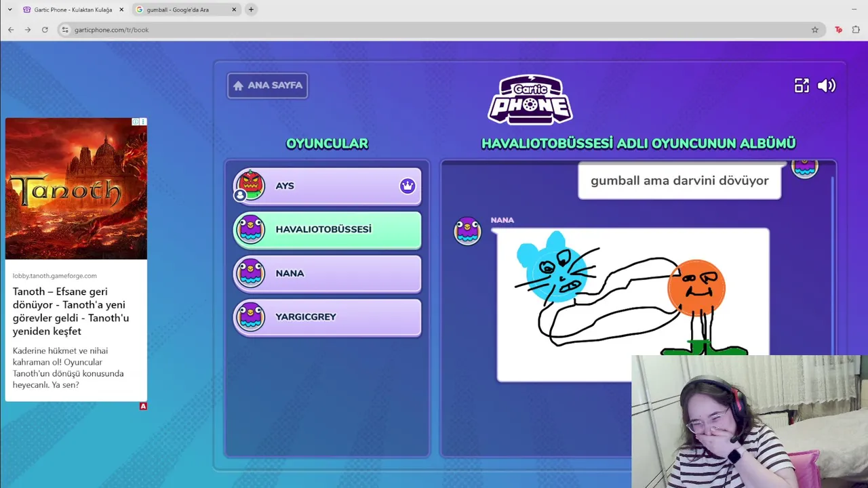Click the site info icon in address bar

tap(65, 30)
